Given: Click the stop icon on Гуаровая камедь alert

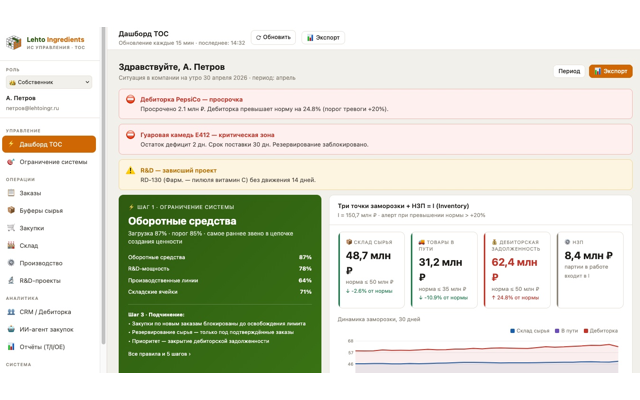Looking at the screenshot, I should (x=130, y=135).
